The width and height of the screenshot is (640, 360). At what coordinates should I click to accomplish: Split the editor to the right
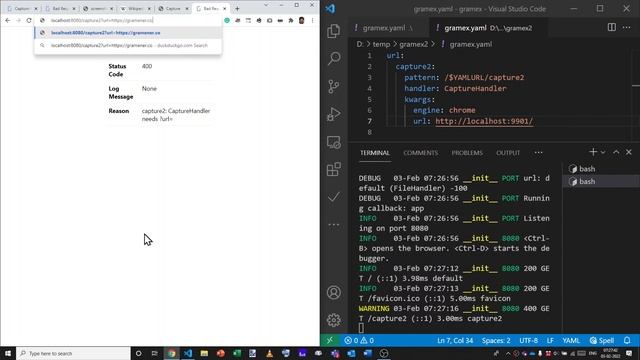(x=611, y=27)
